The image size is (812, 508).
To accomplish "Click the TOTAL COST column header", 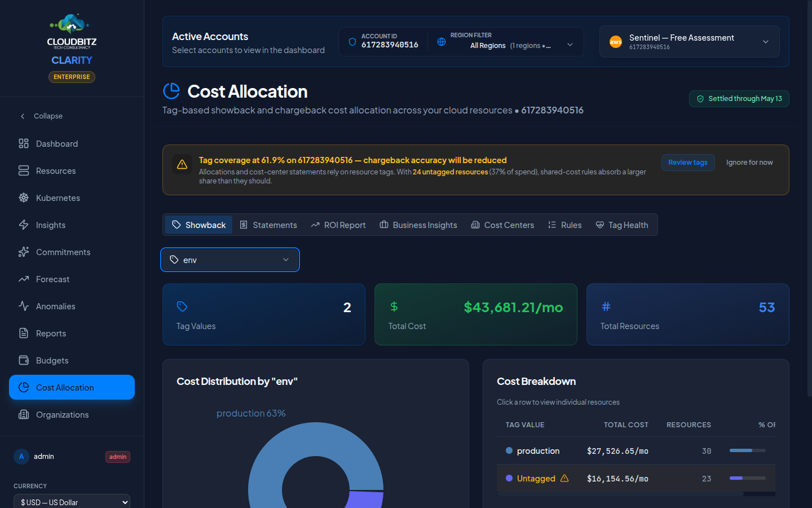I will (626, 424).
